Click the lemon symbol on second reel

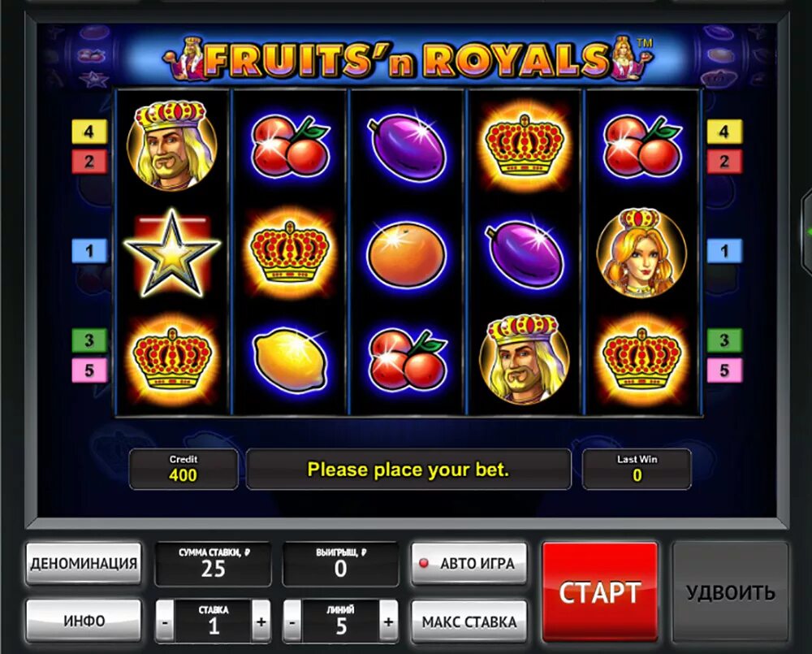pos(290,360)
